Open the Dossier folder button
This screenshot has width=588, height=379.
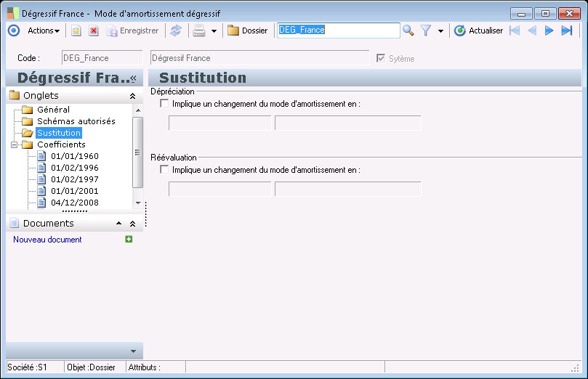[248, 30]
